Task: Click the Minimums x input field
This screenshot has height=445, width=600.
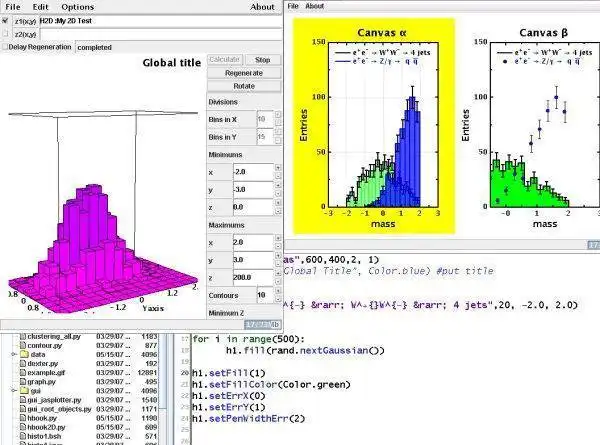Action: click(x=253, y=172)
